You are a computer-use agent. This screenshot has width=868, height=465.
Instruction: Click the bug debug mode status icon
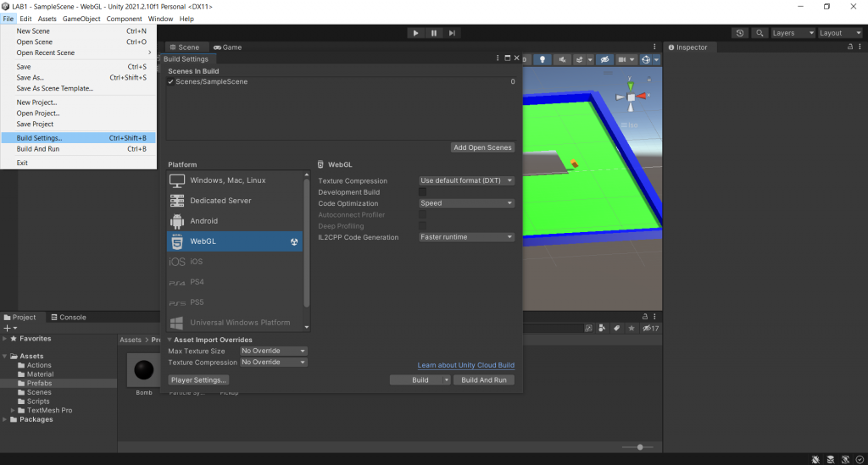pyautogui.click(x=815, y=459)
